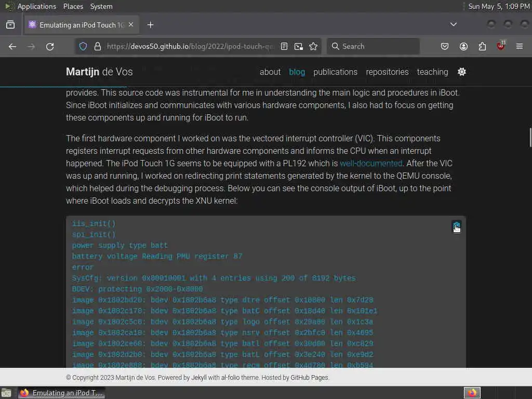This screenshot has width=532, height=399.
Task: Close the Emulating an iPod Touch tab
Action: [131, 25]
